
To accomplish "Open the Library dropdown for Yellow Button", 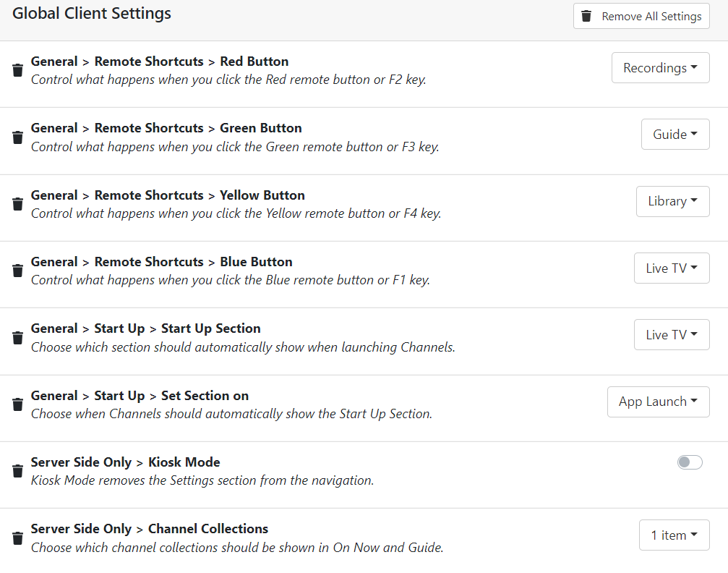I will point(672,201).
